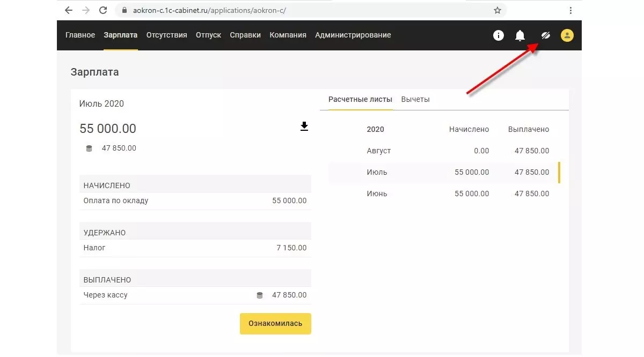Open the Компания section

288,35
